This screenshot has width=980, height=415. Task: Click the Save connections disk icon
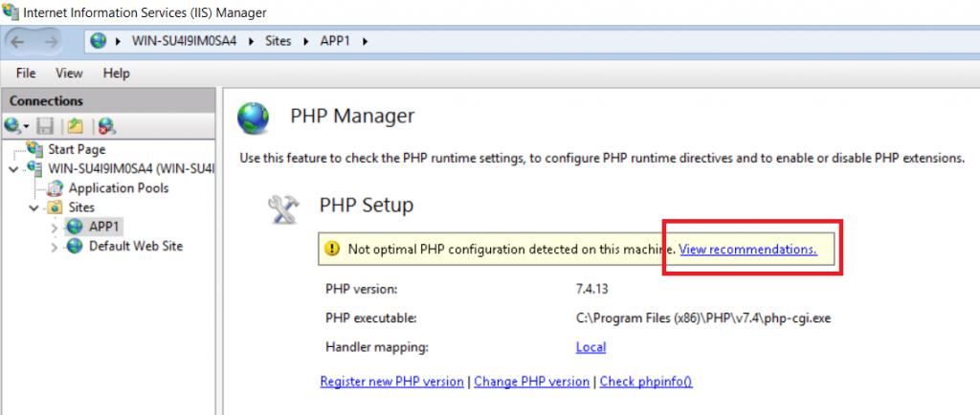pyautogui.click(x=45, y=126)
